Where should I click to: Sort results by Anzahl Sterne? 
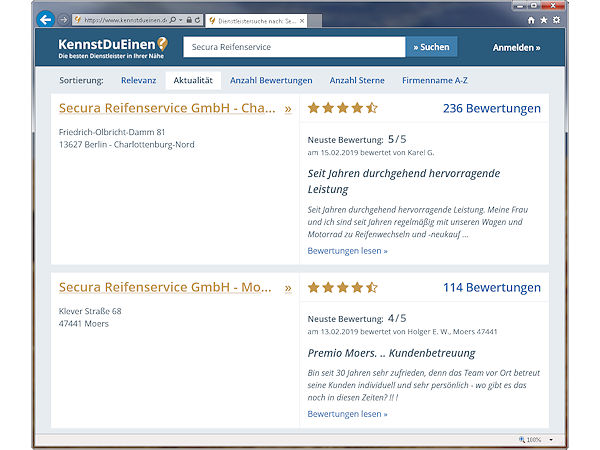[357, 80]
